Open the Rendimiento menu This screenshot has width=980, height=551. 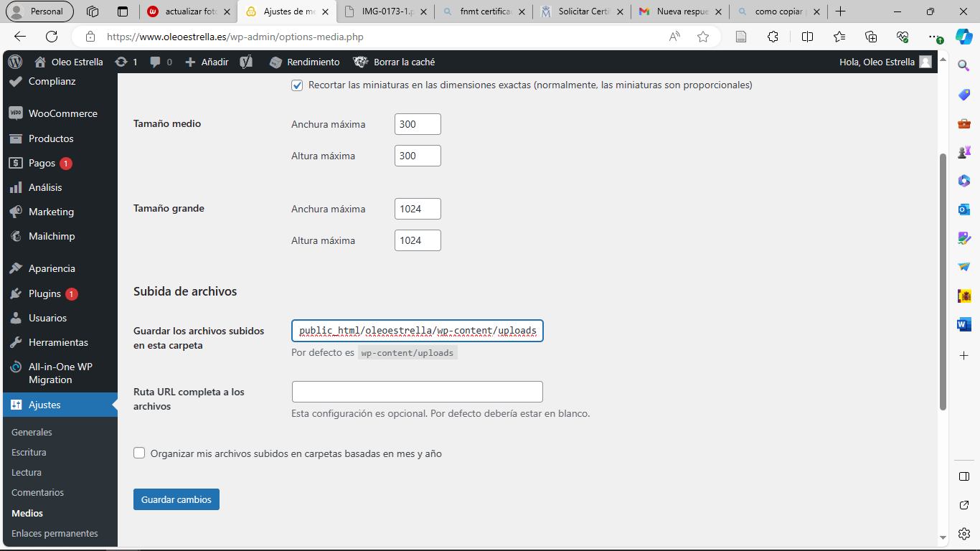tap(304, 62)
